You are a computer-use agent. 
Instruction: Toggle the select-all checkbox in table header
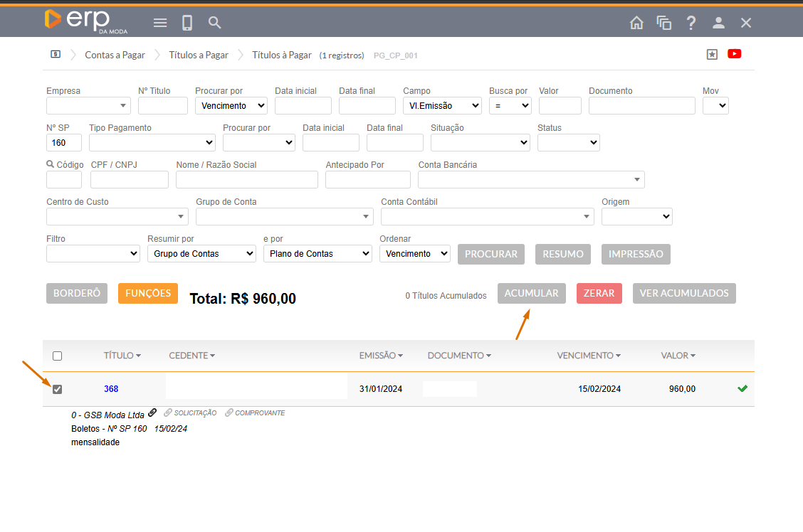click(x=58, y=356)
